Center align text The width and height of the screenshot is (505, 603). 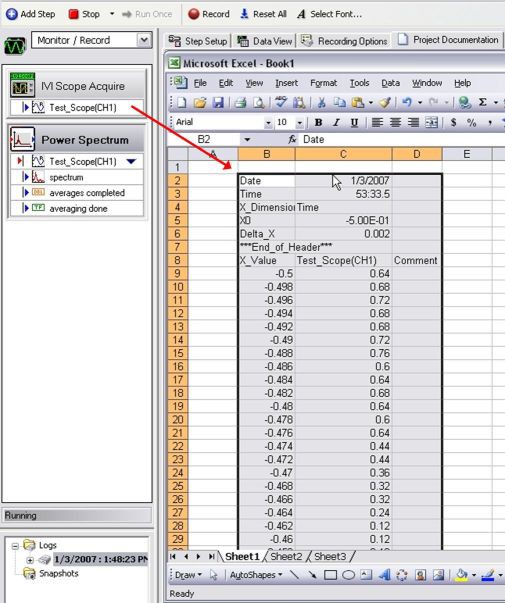395,123
